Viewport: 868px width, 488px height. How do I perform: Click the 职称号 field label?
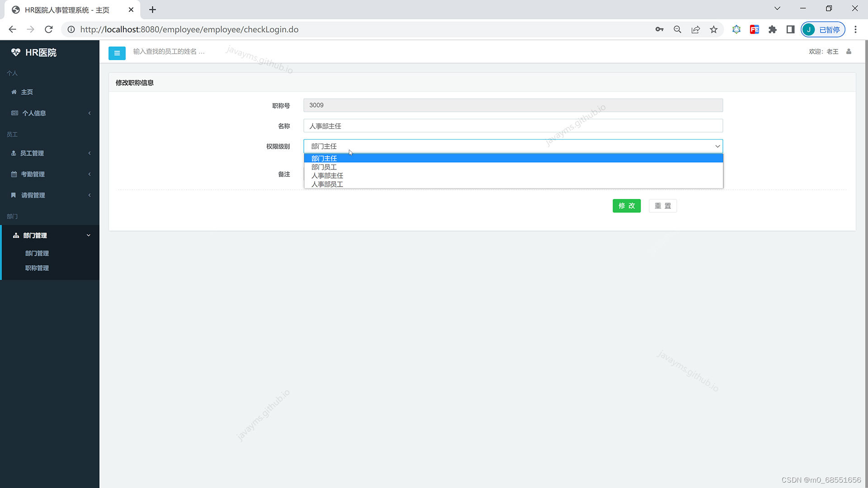[x=281, y=106]
